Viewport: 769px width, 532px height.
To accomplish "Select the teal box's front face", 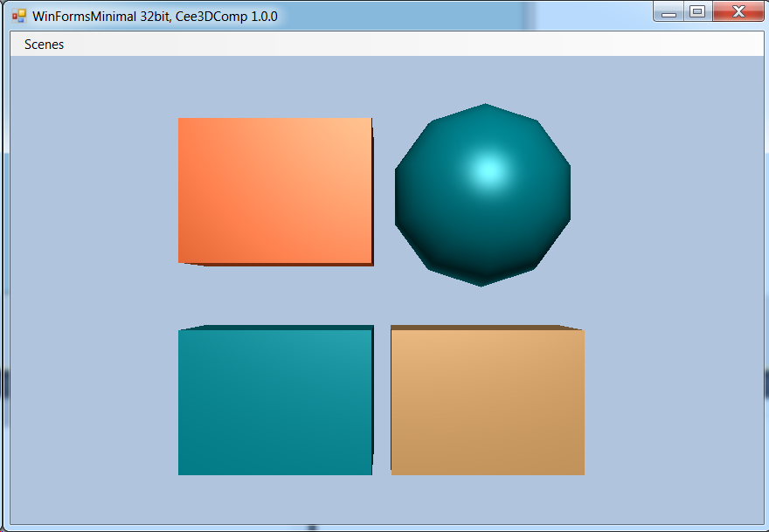I will pos(274,402).
